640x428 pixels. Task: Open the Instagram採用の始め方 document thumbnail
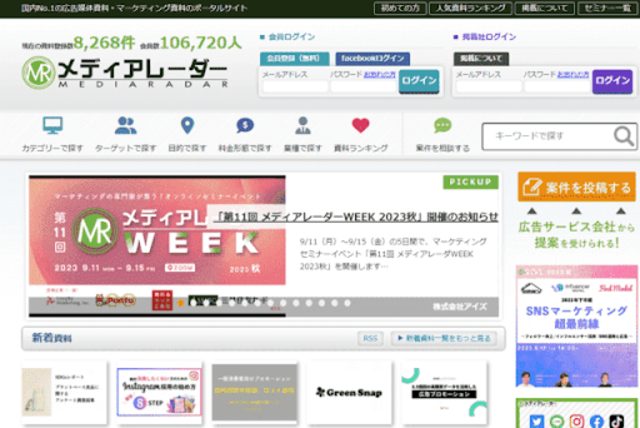159,392
